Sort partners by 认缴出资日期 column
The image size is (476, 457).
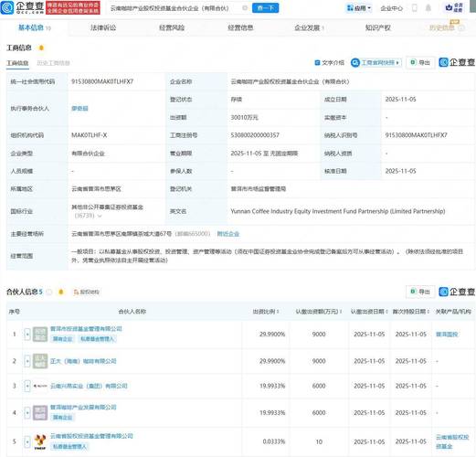tap(369, 312)
